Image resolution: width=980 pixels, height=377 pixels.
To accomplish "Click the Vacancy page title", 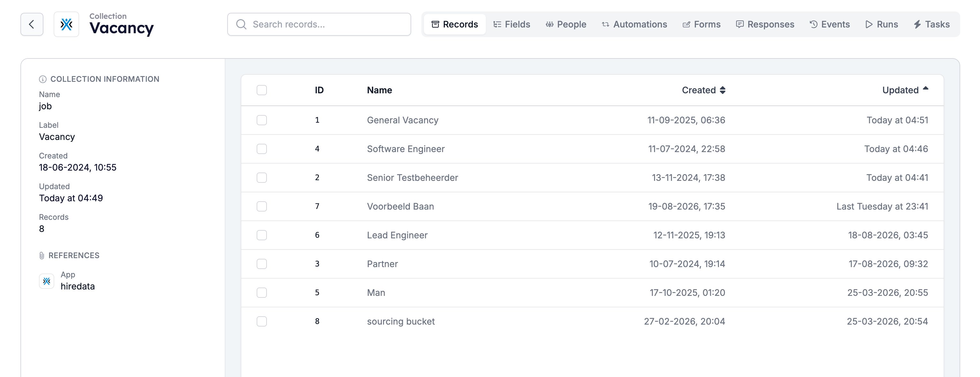I will point(121,28).
